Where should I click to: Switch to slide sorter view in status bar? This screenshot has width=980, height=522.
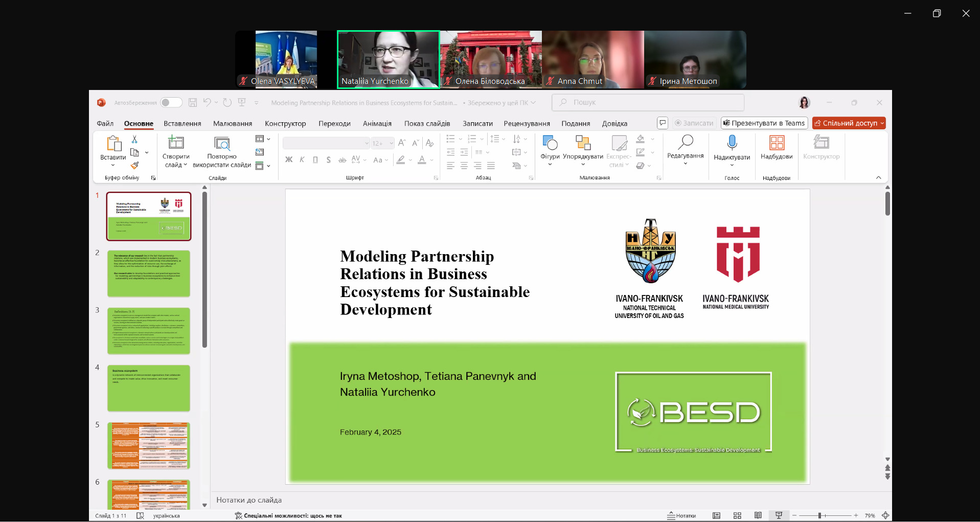pos(737,515)
